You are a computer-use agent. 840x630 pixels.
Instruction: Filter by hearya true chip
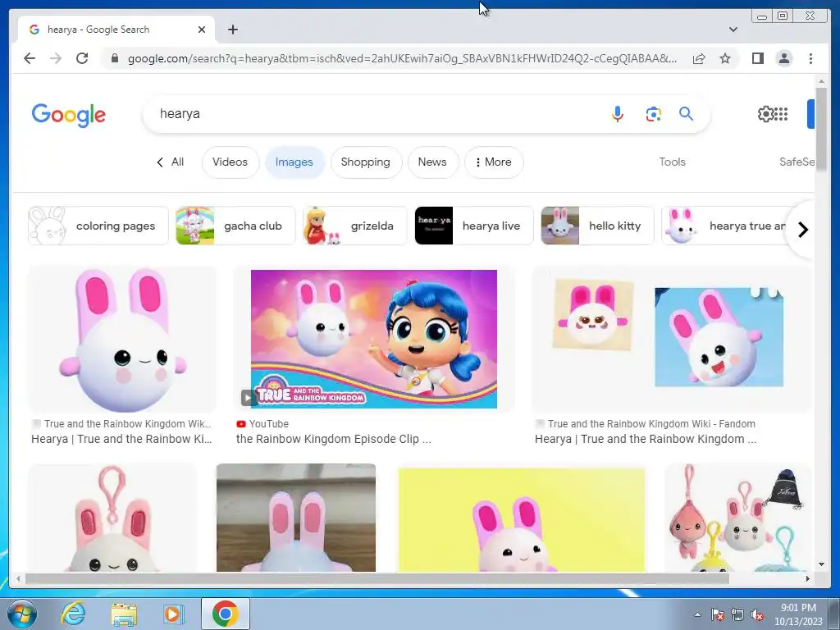click(x=724, y=226)
